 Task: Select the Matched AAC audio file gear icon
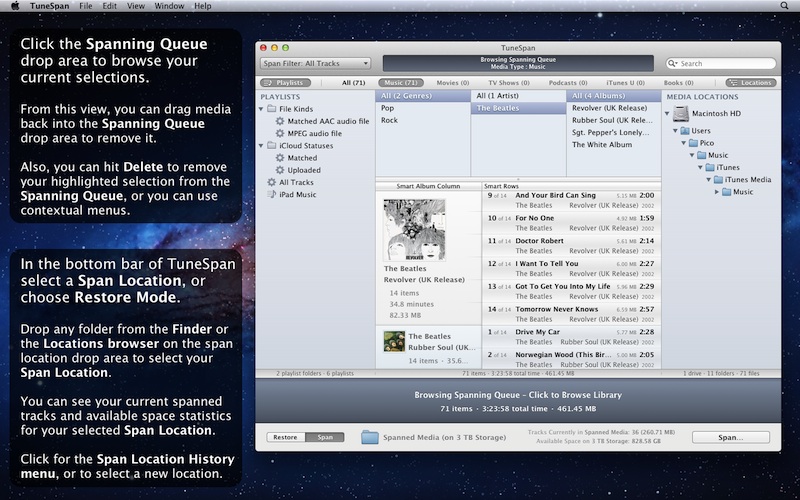(280, 121)
